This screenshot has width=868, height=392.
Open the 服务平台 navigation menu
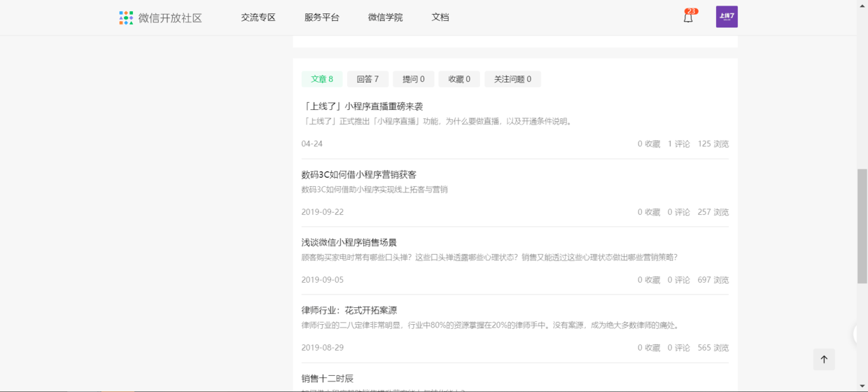click(321, 17)
